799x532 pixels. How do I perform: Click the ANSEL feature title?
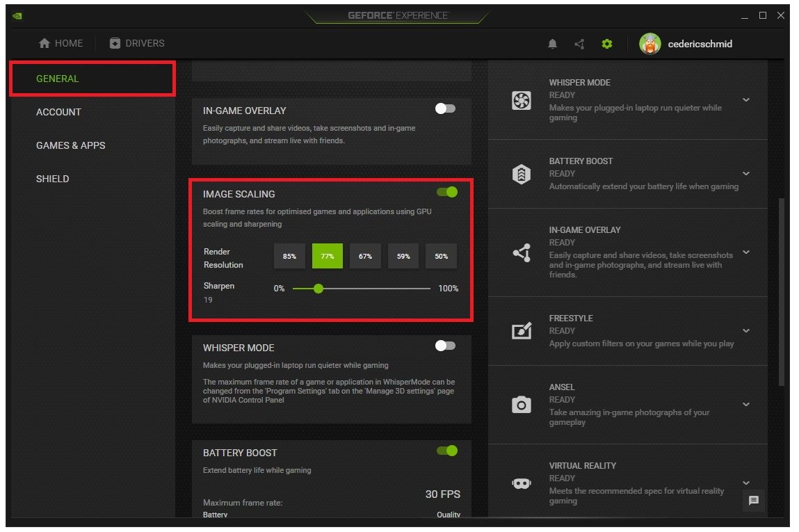(x=562, y=387)
